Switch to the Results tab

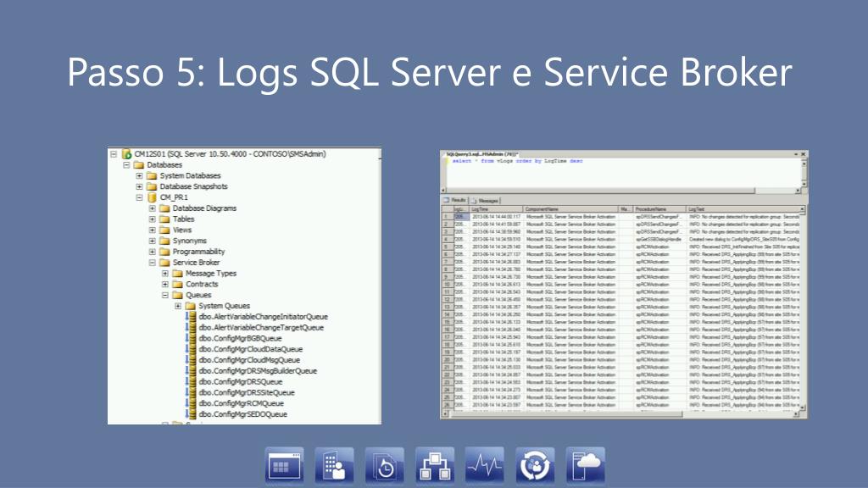tap(455, 200)
